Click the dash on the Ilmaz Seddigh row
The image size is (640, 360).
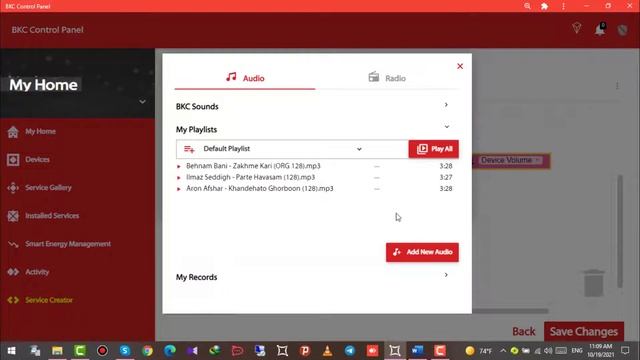(377, 178)
